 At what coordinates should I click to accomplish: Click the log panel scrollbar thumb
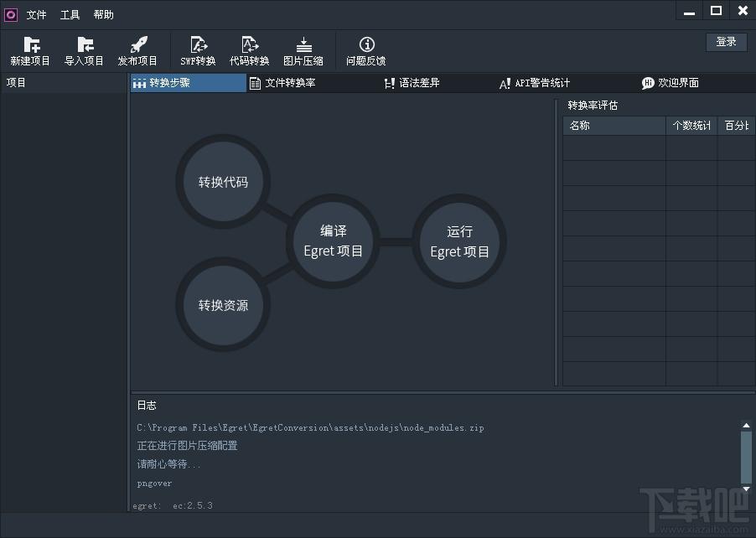point(746,457)
